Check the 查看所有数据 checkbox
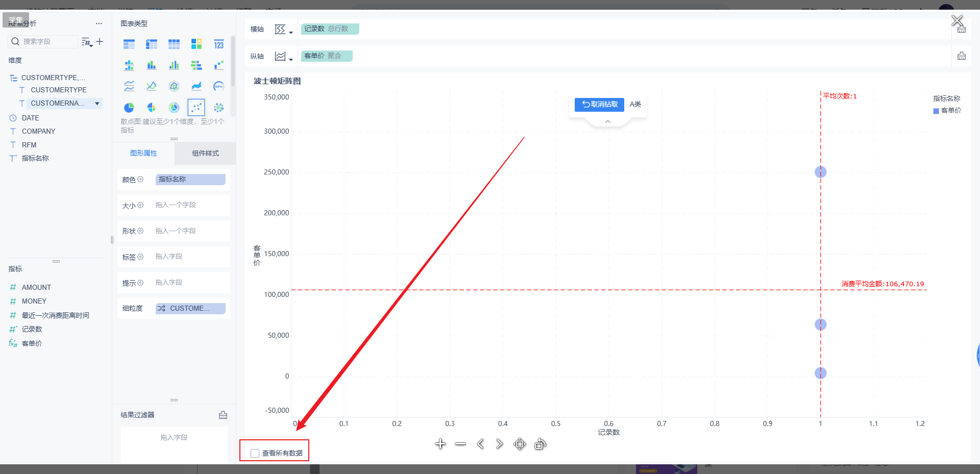 click(x=255, y=453)
